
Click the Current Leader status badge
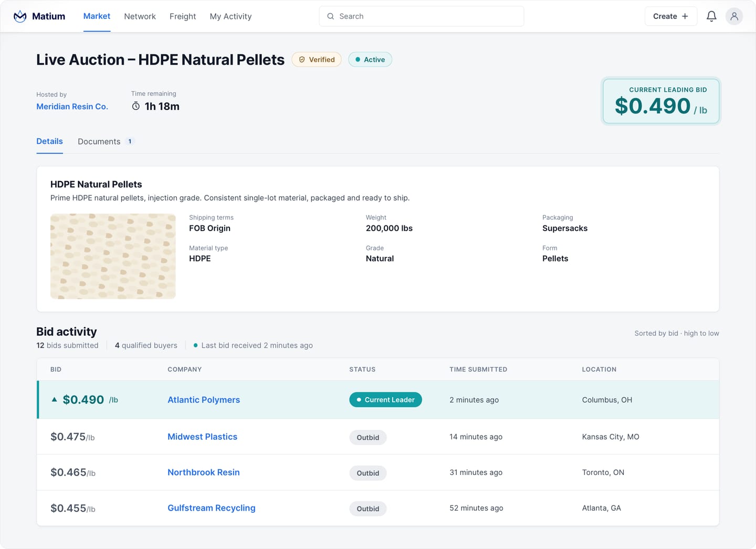(385, 400)
